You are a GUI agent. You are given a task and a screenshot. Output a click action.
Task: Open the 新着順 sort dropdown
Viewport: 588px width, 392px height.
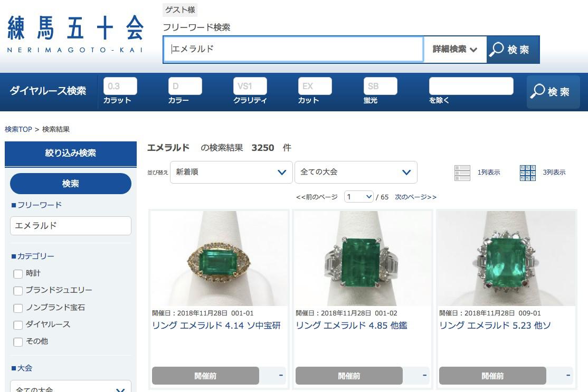(231, 173)
